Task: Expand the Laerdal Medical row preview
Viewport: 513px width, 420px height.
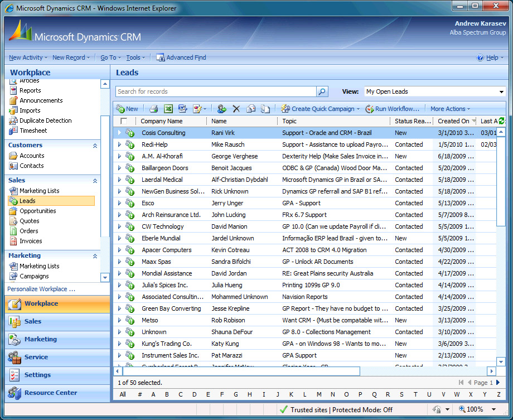Action: [x=119, y=180]
